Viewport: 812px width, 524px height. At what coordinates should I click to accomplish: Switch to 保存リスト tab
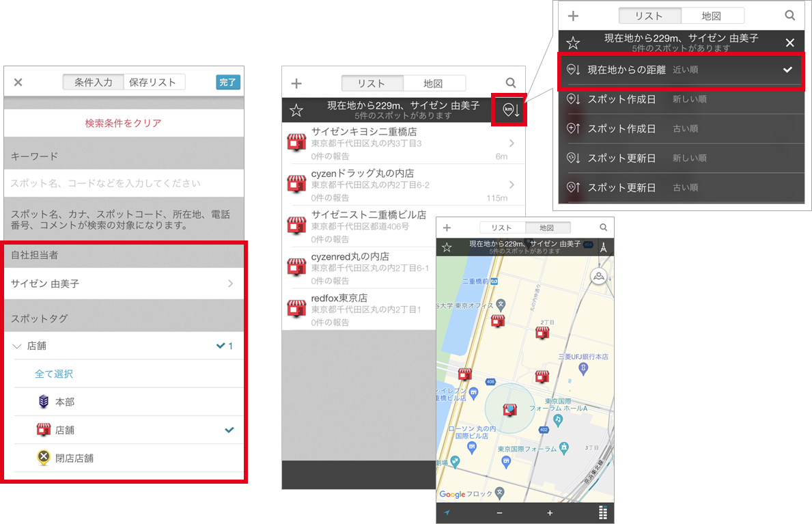[x=154, y=82]
